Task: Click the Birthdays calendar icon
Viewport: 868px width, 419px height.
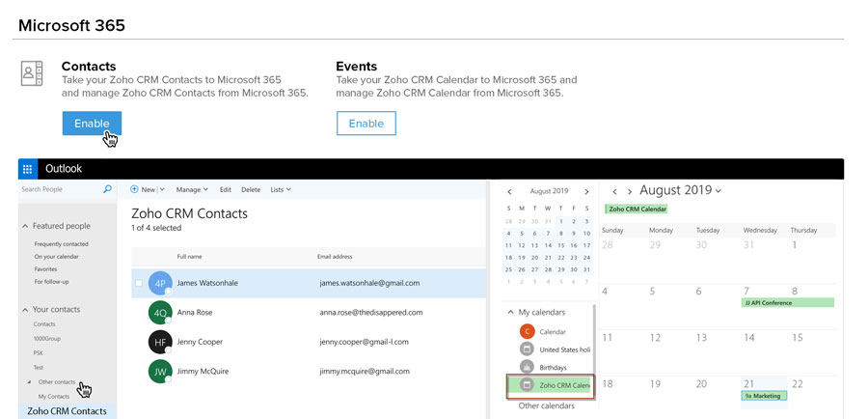Action: [x=527, y=367]
